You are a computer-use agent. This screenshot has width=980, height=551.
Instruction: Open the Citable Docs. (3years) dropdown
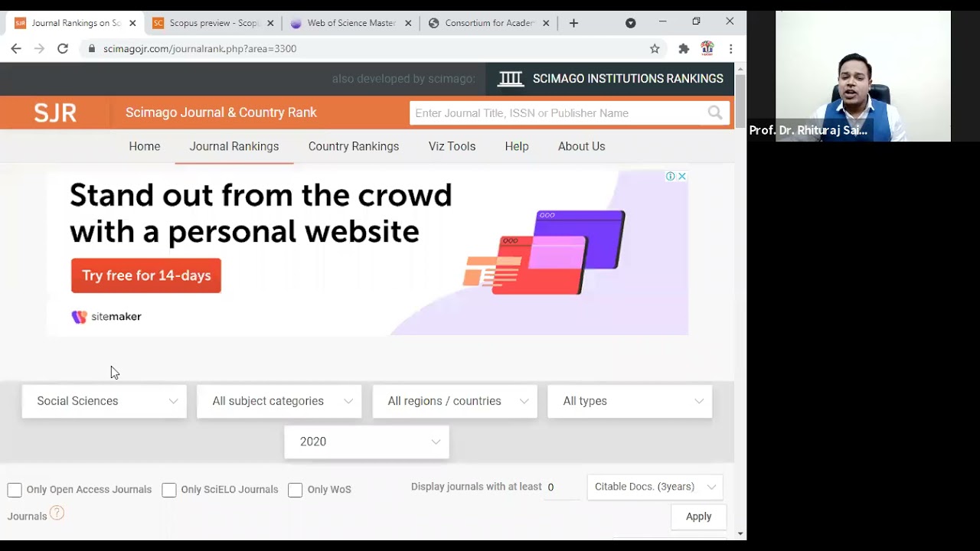click(655, 487)
